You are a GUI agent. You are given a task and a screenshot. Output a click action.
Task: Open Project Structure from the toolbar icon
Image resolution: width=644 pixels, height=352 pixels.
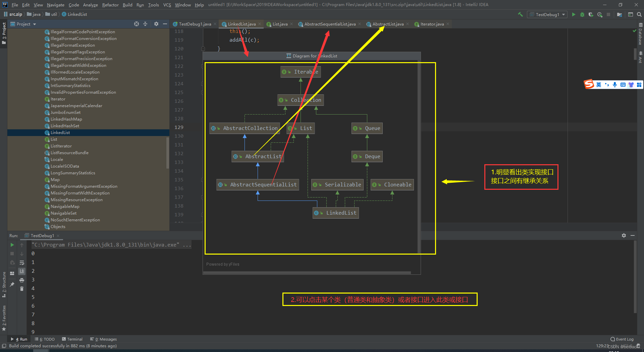(x=620, y=14)
